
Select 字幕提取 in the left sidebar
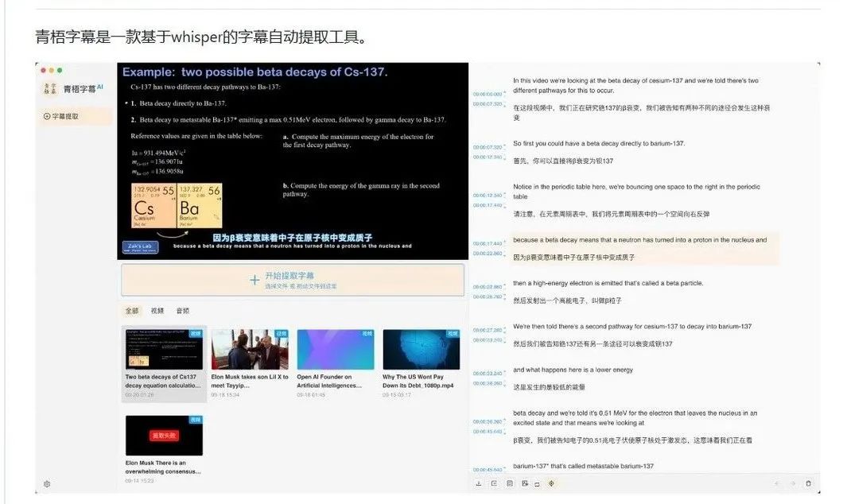coord(75,116)
